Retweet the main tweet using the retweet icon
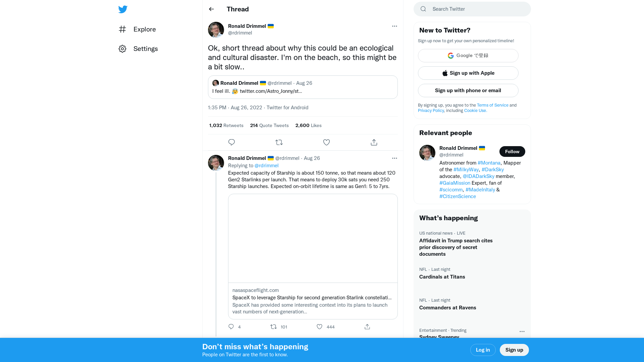This screenshot has height=362, width=644. tap(279, 142)
